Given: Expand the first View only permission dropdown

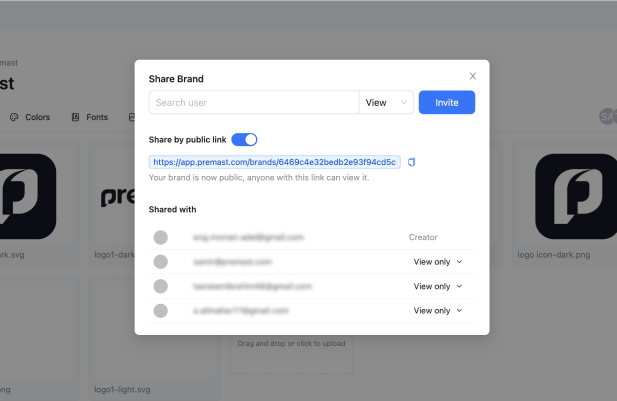Looking at the screenshot, I should pyautogui.click(x=438, y=262).
